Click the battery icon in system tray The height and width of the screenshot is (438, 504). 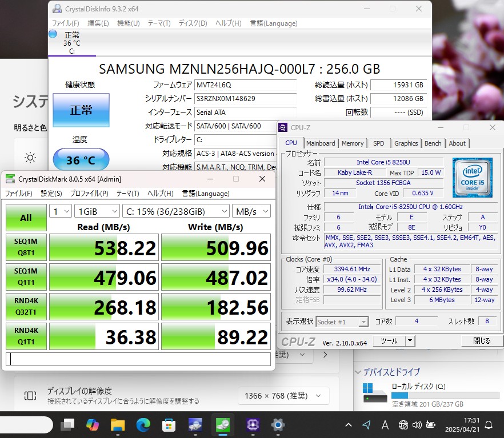point(431,425)
